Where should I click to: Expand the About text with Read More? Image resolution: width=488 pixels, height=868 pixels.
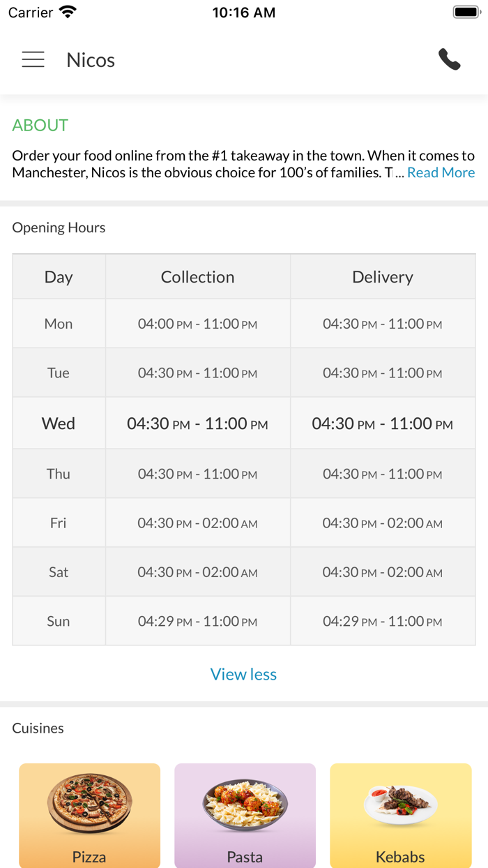[441, 172]
